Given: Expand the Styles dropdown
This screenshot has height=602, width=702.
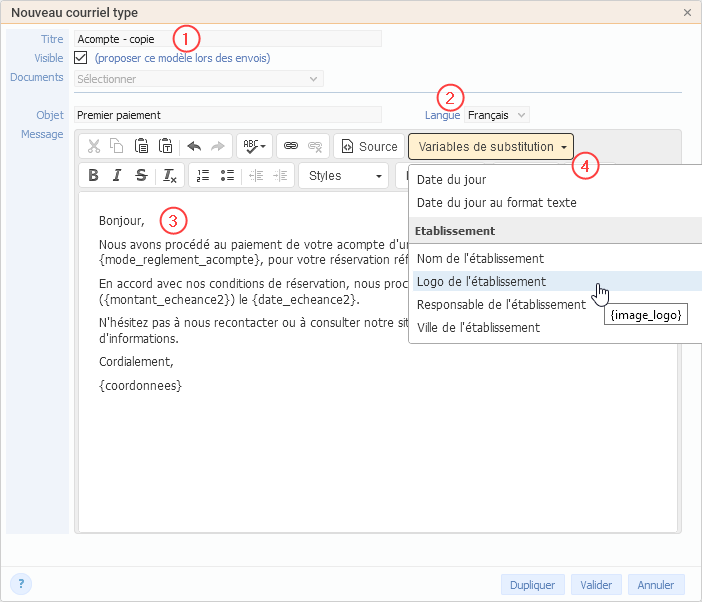Looking at the screenshot, I should tap(343, 176).
